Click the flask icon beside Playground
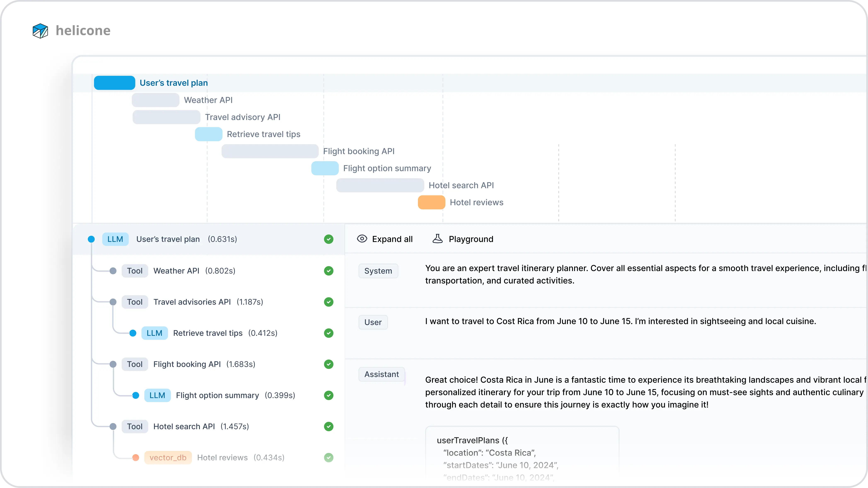The image size is (868, 488). (x=437, y=239)
